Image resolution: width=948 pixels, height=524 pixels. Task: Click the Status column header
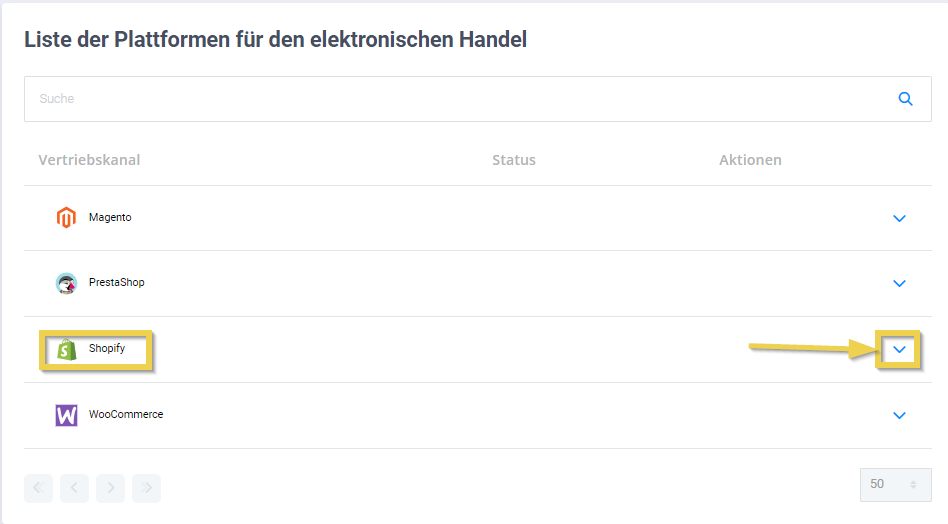coord(513,160)
